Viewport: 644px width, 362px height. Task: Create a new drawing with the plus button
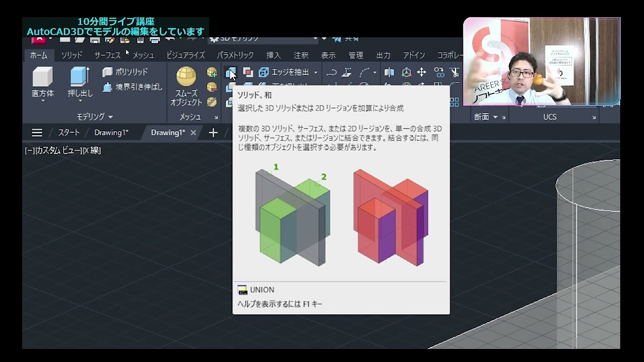pyautogui.click(x=213, y=133)
